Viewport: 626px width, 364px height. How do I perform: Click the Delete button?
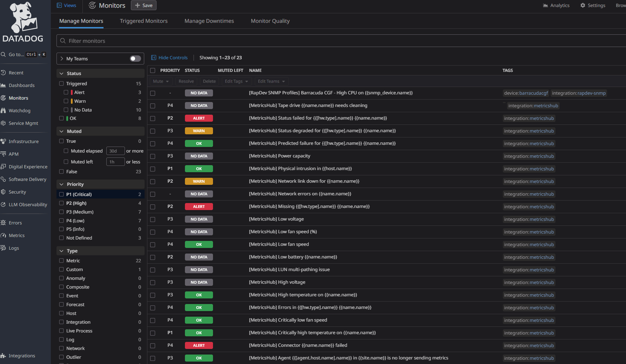click(209, 81)
